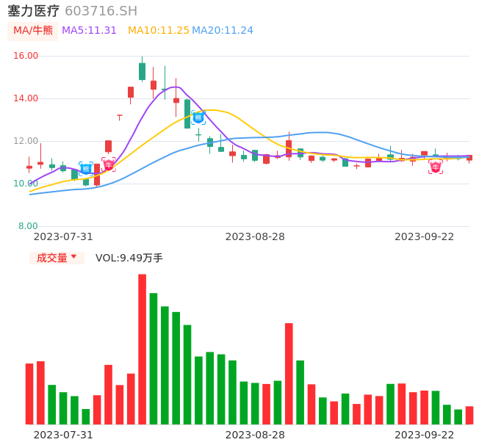
Task: Click the ticker code 603716.SH
Action: pos(101,11)
